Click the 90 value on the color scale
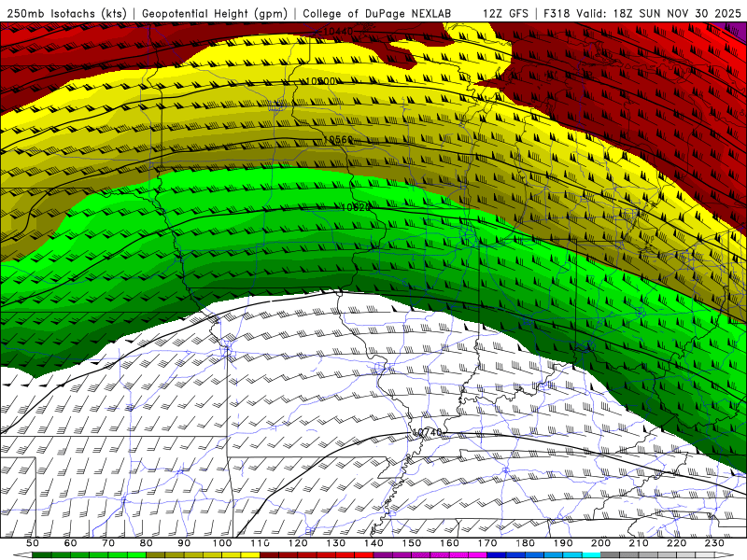747x560 pixels. [184, 543]
